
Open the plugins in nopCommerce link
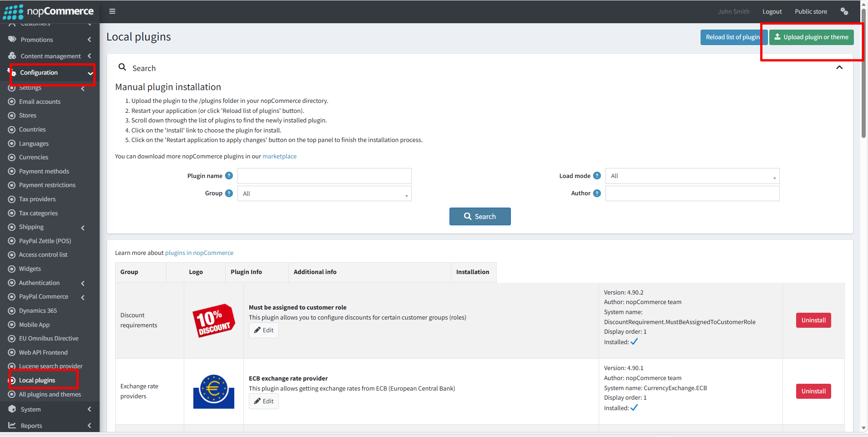pos(199,253)
